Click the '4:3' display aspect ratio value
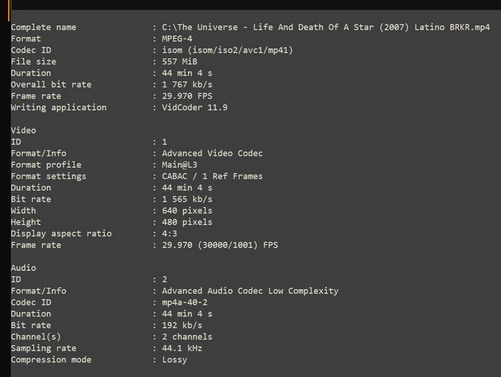The height and width of the screenshot is (377, 501). pyautogui.click(x=169, y=234)
